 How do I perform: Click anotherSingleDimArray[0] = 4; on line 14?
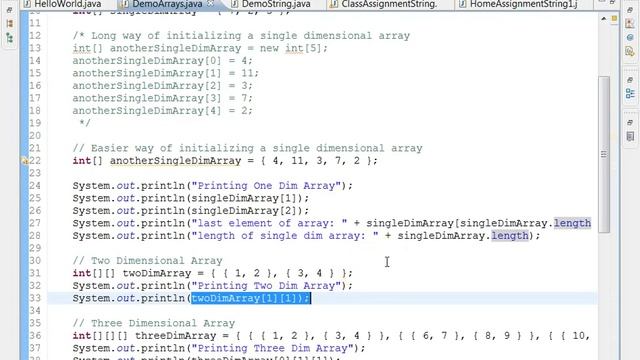tap(163, 61)
